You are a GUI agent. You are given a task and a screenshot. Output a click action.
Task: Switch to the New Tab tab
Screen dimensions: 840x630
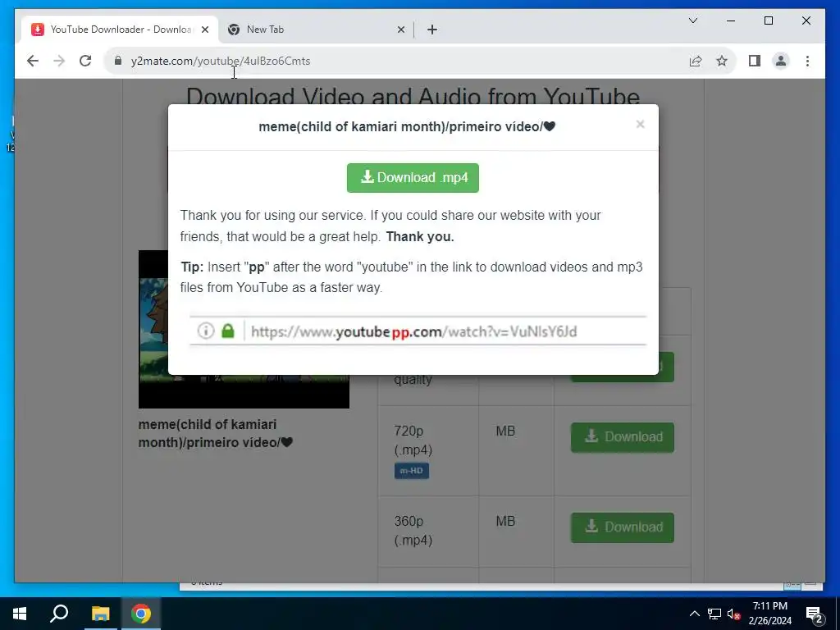pos(316,30)
